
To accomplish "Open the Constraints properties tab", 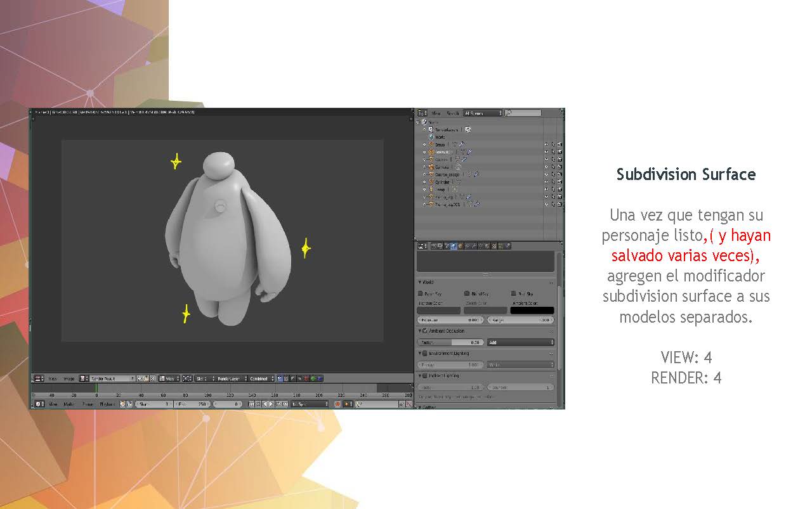I will [468, 246].
